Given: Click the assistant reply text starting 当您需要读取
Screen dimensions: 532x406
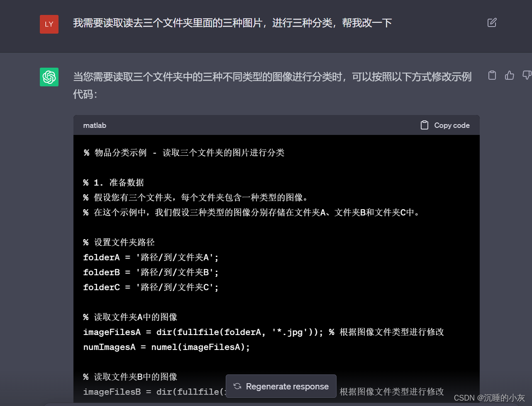Looking at the screenshot, I should [272, 85].
